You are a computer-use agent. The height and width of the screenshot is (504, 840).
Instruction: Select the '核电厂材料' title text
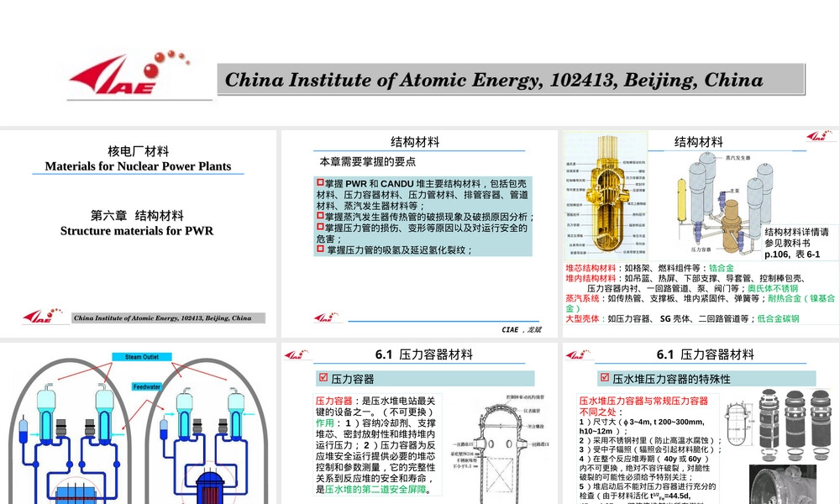139,151
